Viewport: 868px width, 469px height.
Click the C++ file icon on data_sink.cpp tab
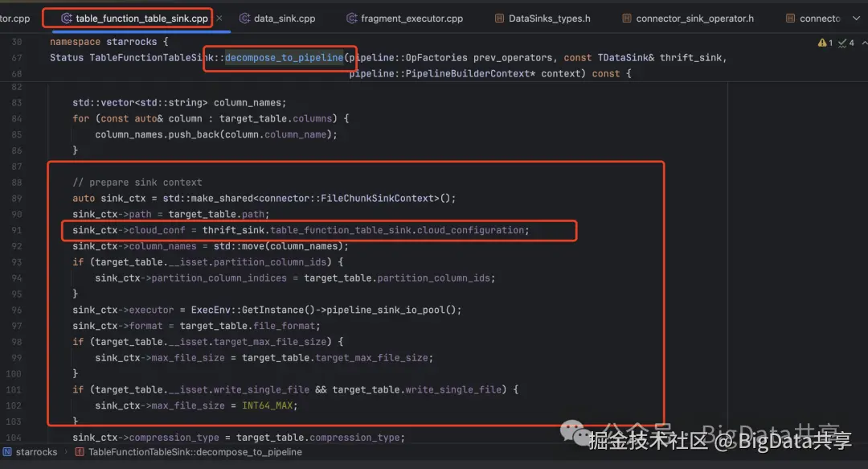coord(244,19)
